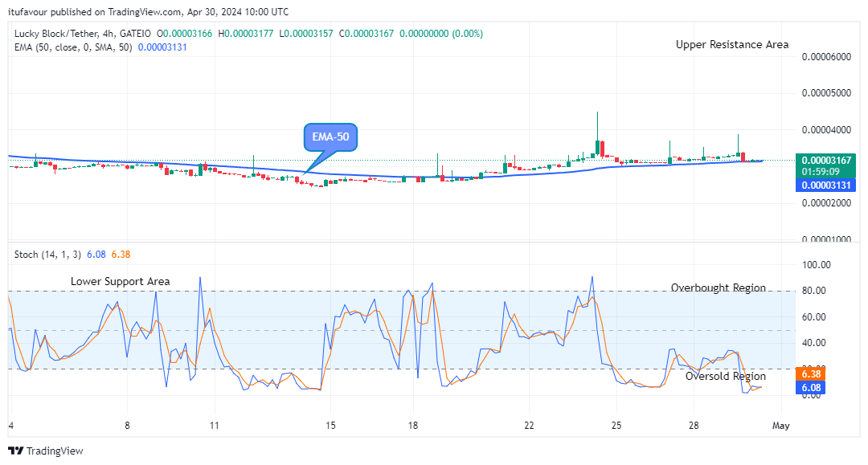
Task: Click the EMA-50 callout label
Action: (x=330, y=137)
